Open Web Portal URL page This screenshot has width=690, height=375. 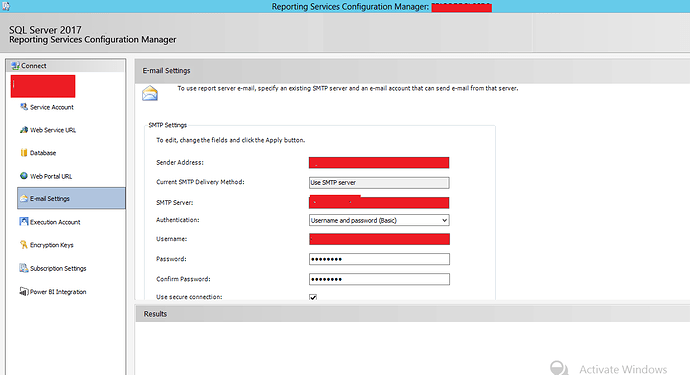(51, 176)
